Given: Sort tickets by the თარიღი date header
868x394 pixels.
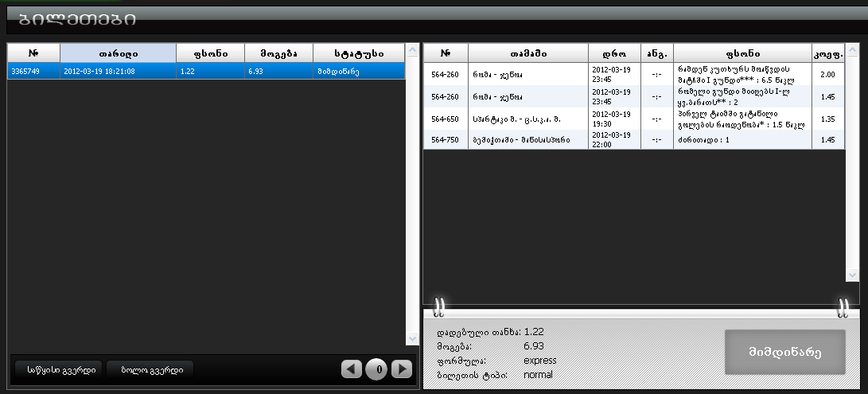Looking at the screenshot, I should 119,53.
